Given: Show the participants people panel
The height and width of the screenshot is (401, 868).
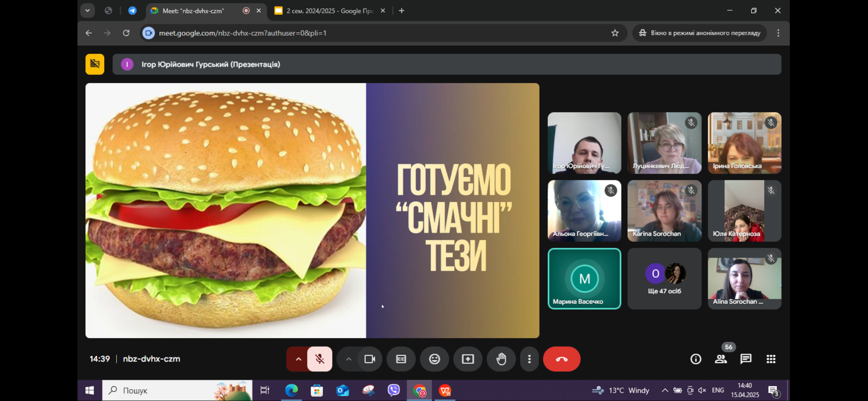Looking at the screenshot, I should [x=721, y=359].
